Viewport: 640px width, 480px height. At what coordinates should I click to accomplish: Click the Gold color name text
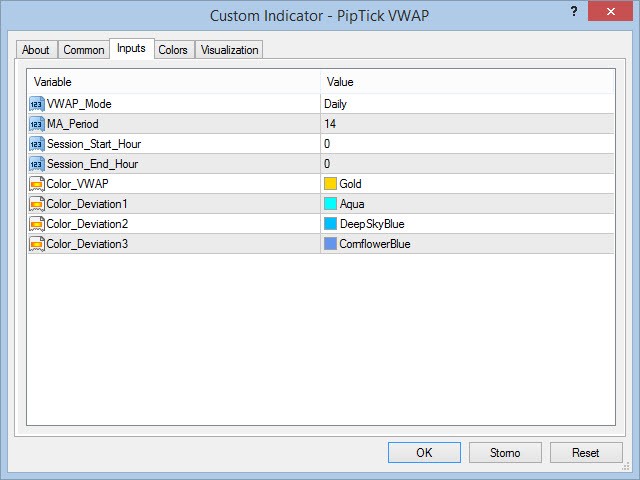pyautogui.click(x=351, y=184)
